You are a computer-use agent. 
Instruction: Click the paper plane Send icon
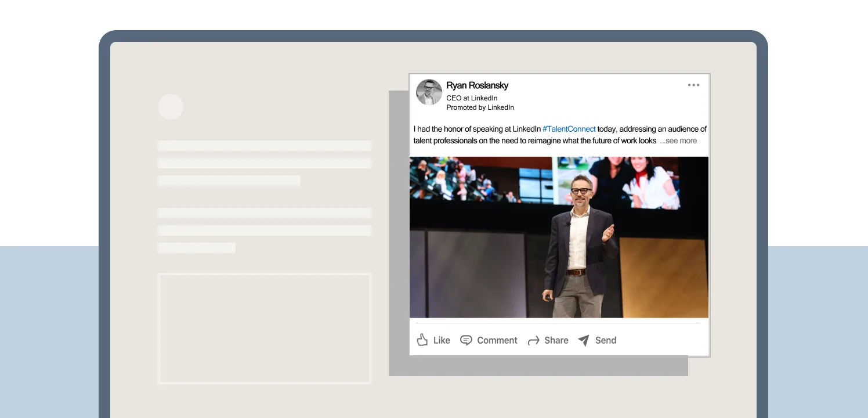(584, 340)
